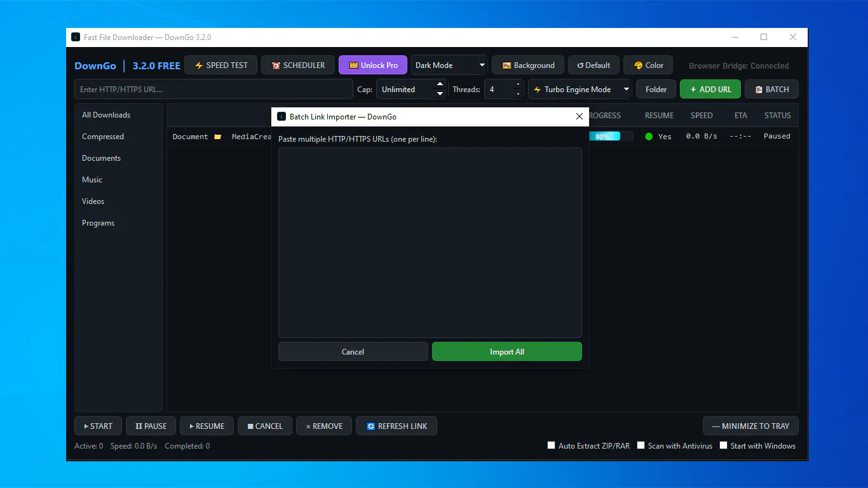Select Compressed category
868x488 pixels.
tap(119, 137)
